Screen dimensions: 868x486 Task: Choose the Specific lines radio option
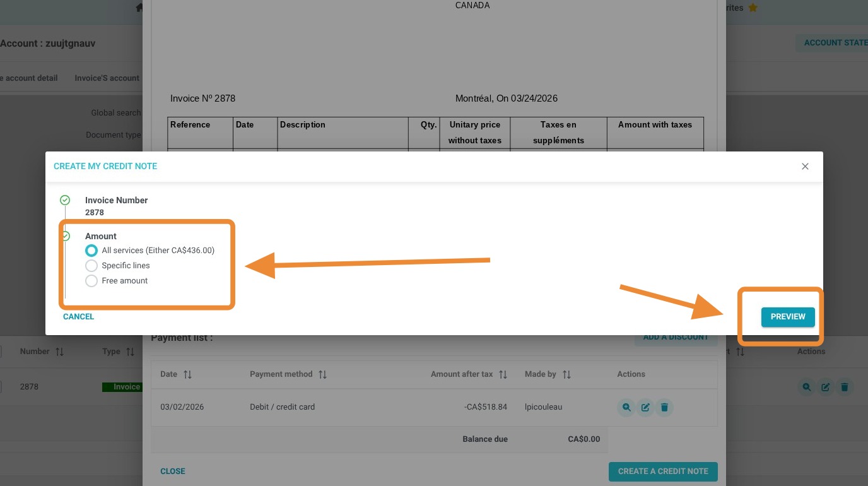click(x=91, y=266)
